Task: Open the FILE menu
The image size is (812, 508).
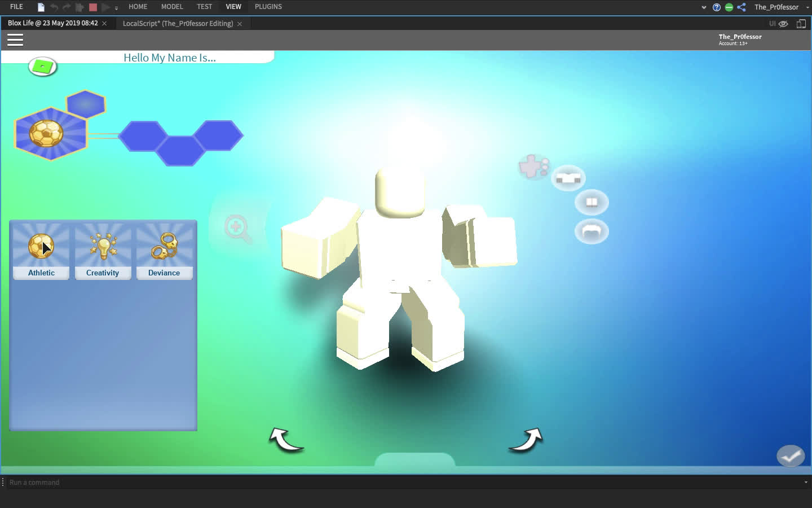Action: [x=16, y=7]
